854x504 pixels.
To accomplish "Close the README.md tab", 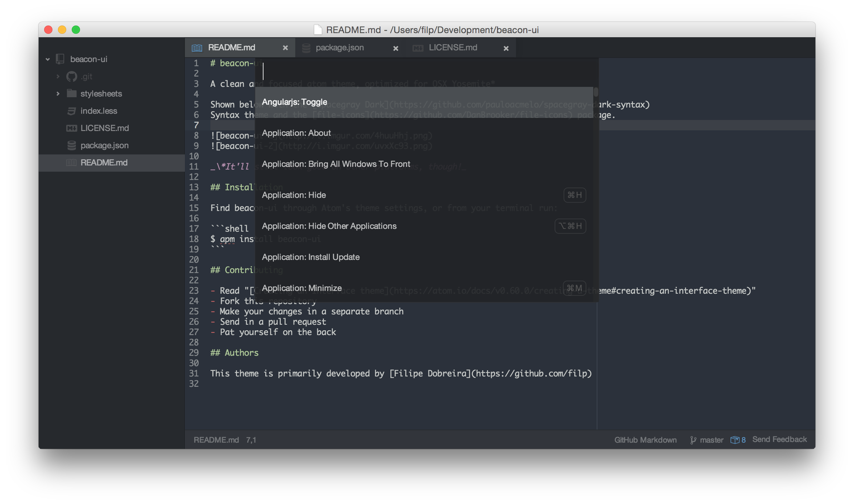I will pos(285,48).
